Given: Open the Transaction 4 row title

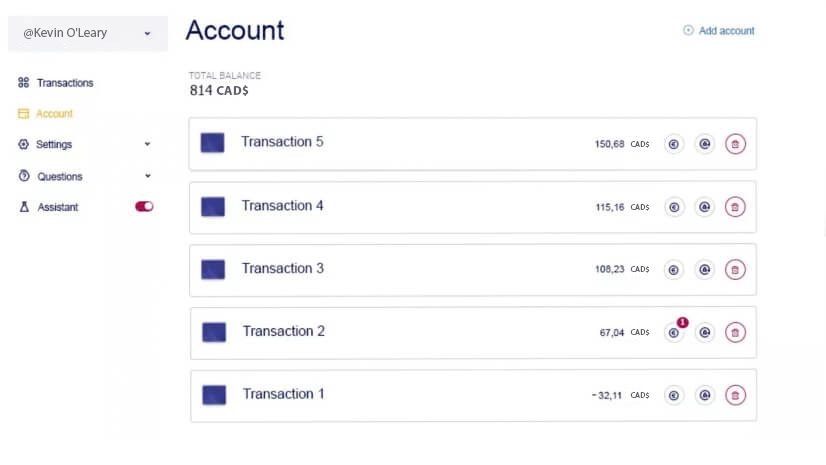Looking at the screenshot, I should (283, 206).
